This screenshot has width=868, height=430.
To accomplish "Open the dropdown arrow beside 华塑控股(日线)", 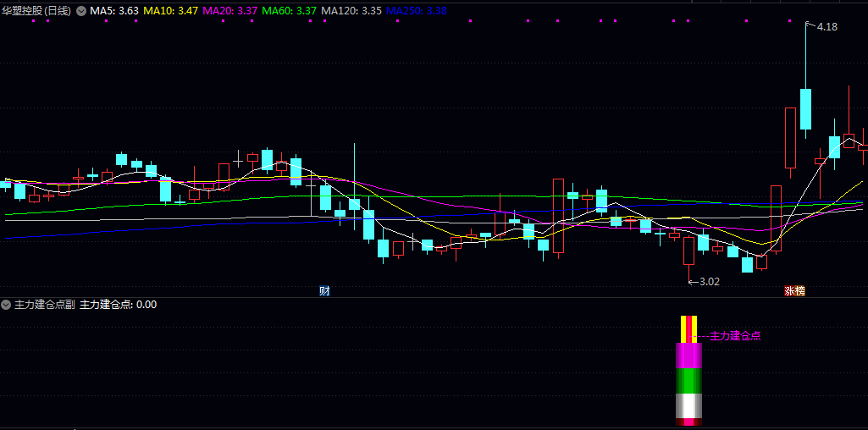I will [81, 11].
